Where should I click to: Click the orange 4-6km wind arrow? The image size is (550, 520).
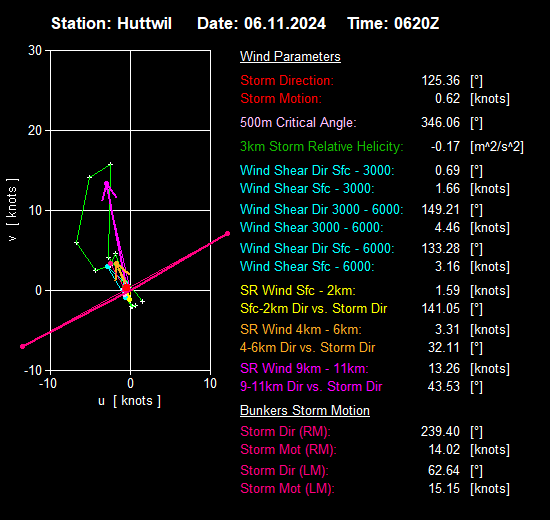(x=121, y=272)
